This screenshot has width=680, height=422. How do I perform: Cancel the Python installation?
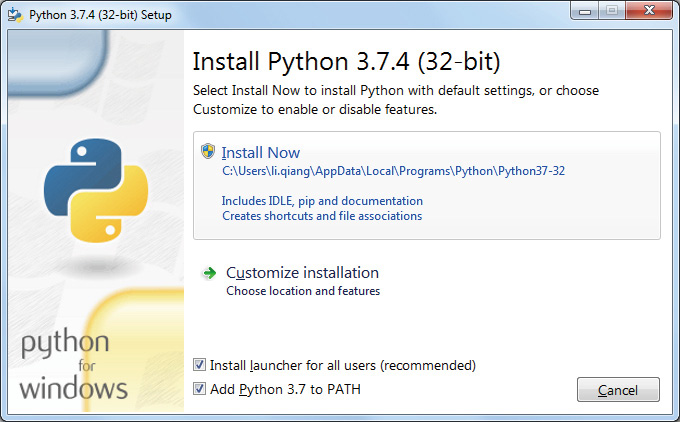pos(618,389)
